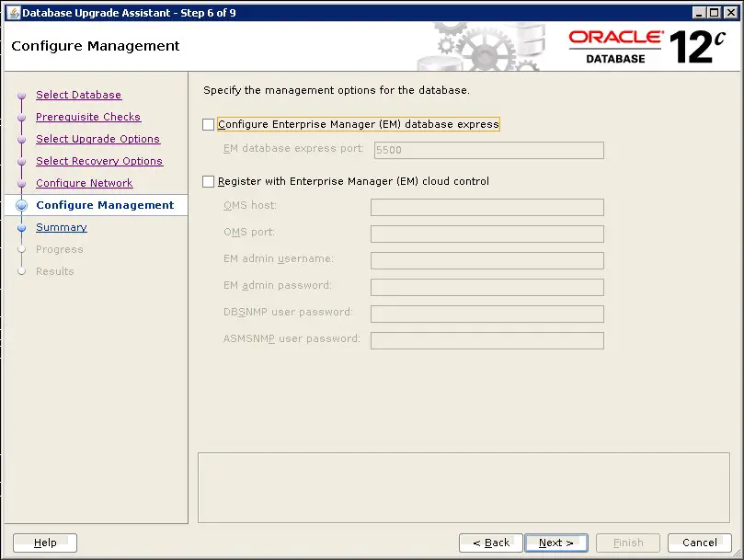
Task: Go back with the Back button
Action: (490, 543)
